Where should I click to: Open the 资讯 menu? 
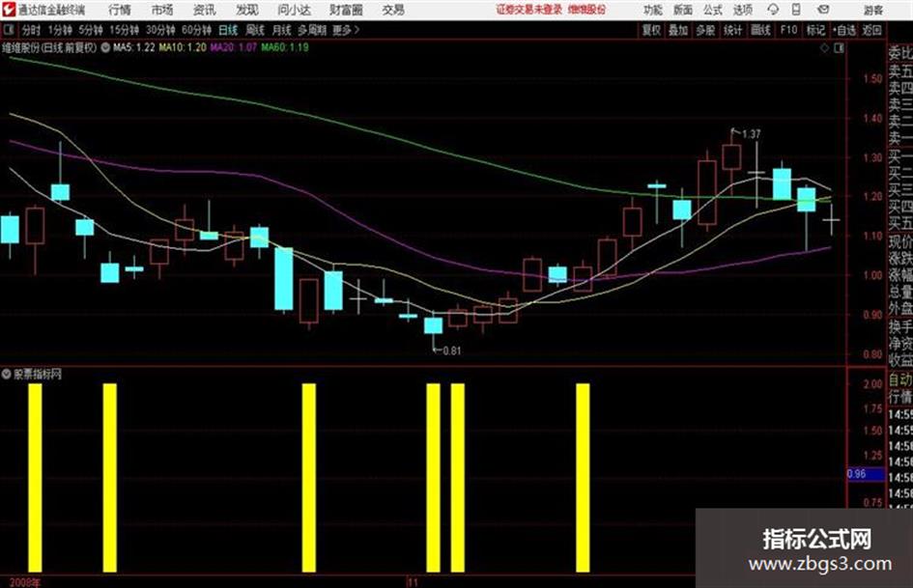coord(205,10)
